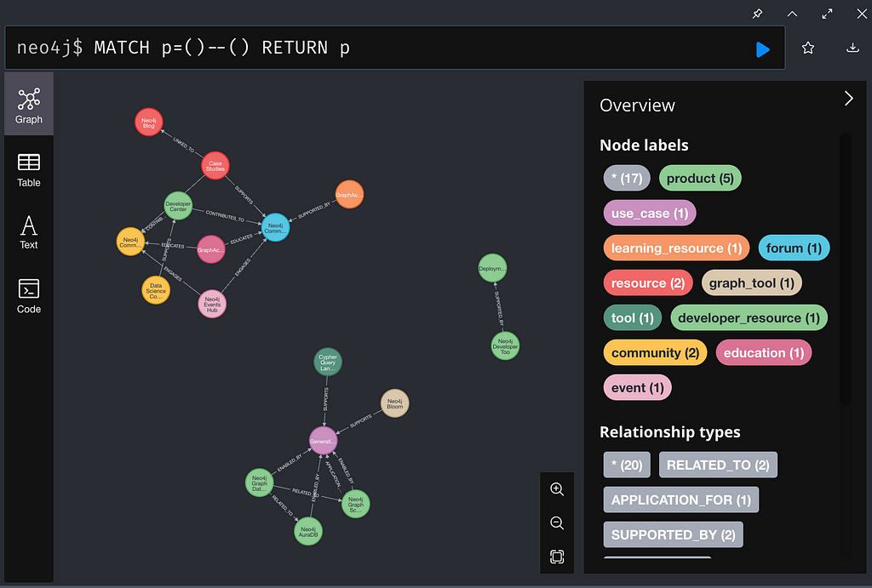The height and width of the screenshot is (588, 872).
Task: Select the SUPPORTED_BY (2) relationship type
Action: [x=673, y=535]
